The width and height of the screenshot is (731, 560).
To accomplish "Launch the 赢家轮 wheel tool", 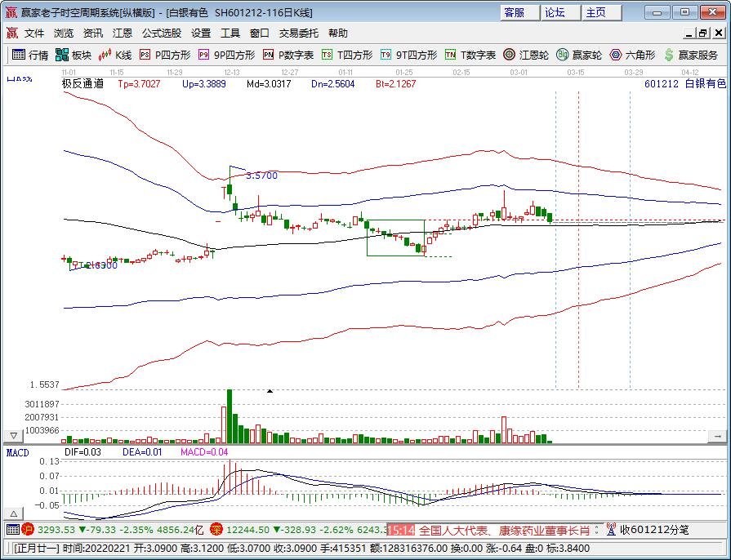I will point(579,55).
